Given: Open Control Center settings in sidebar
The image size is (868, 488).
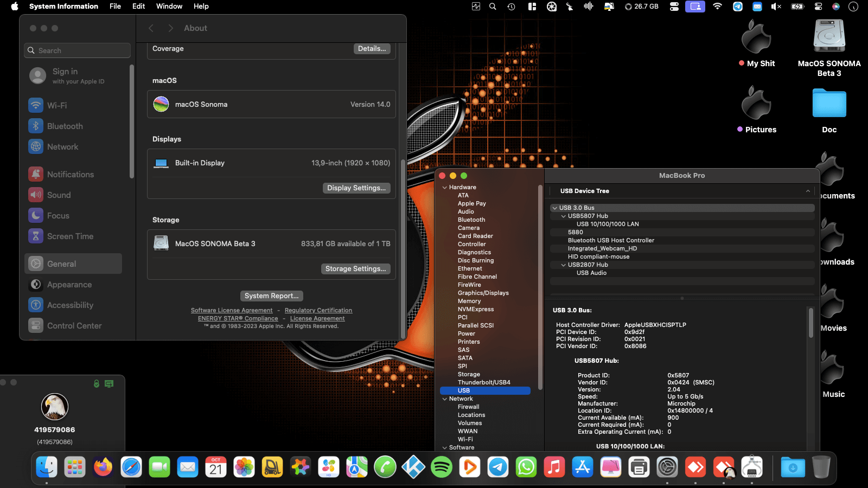Looking at the screenshot, I should [73, 325].
